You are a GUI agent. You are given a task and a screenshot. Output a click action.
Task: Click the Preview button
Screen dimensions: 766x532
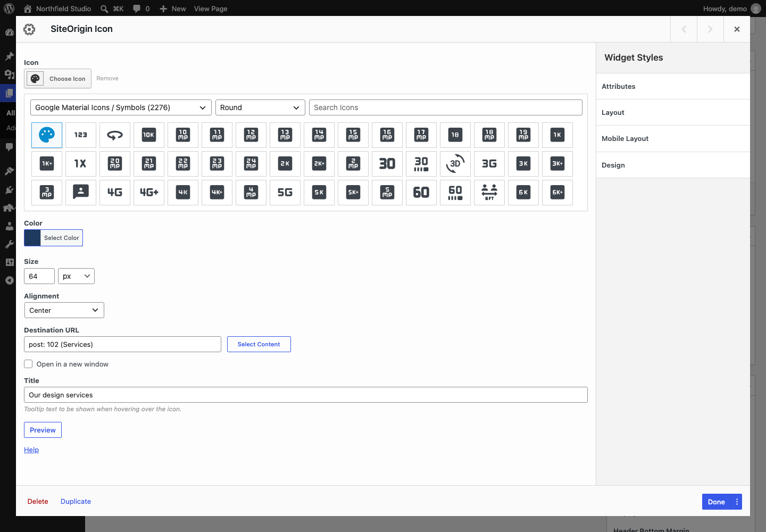(x=43, y=430)
